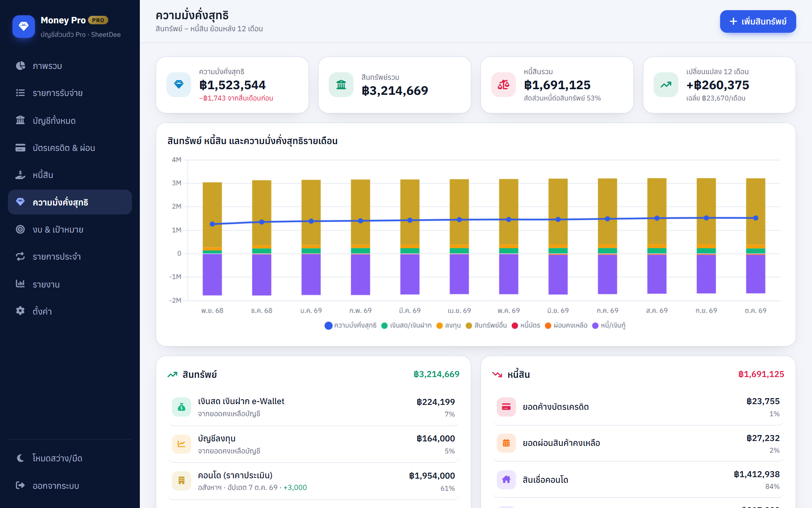
Task: Click the ฿1,954,000 condo value
Action: [x=432, y=476]
